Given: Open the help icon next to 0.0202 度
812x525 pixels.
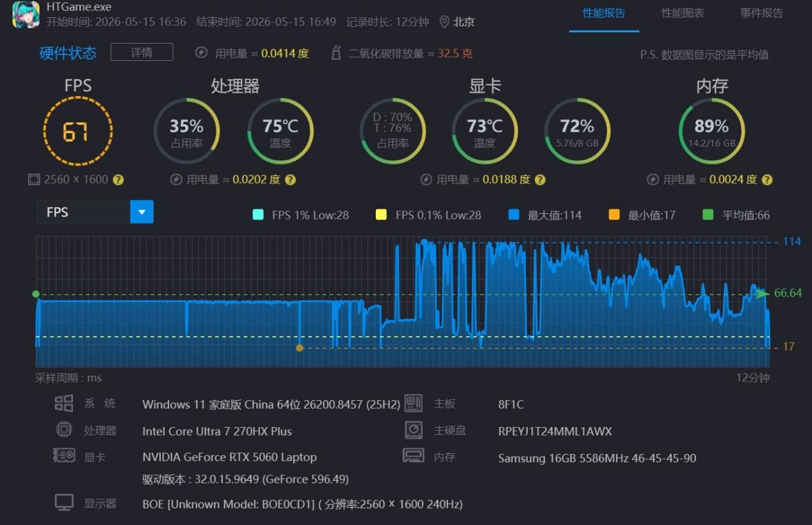Looking at the screenshot, I should tap(290, 180).
